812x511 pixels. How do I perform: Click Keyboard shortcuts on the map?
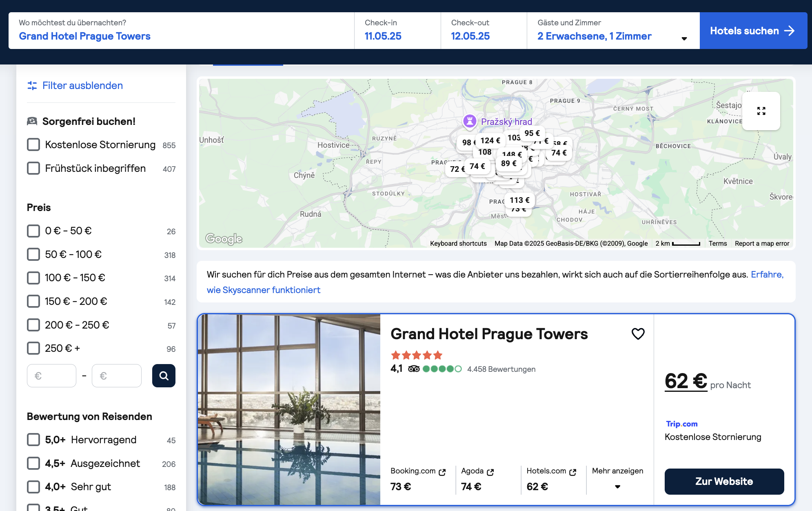pos(458,243)
